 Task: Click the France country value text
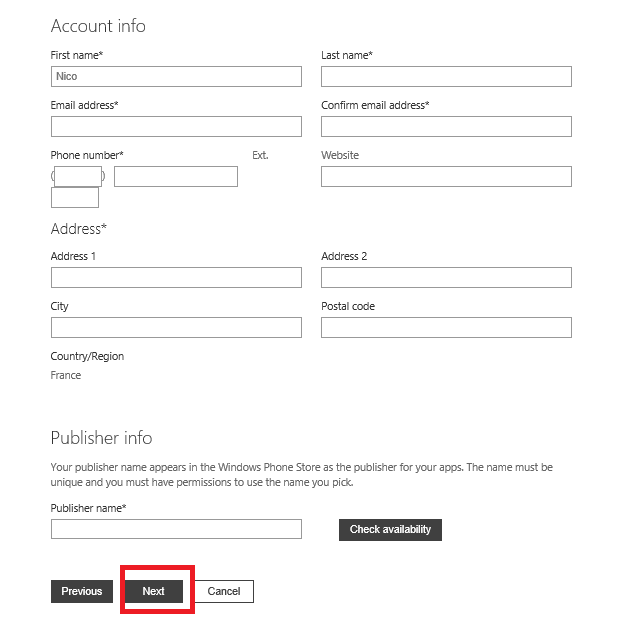(66, 376)
